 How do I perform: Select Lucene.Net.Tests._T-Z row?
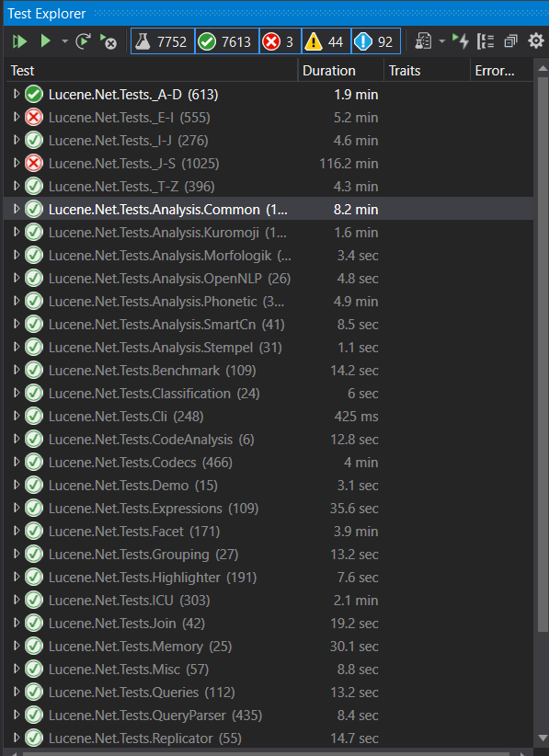(269, 186)
